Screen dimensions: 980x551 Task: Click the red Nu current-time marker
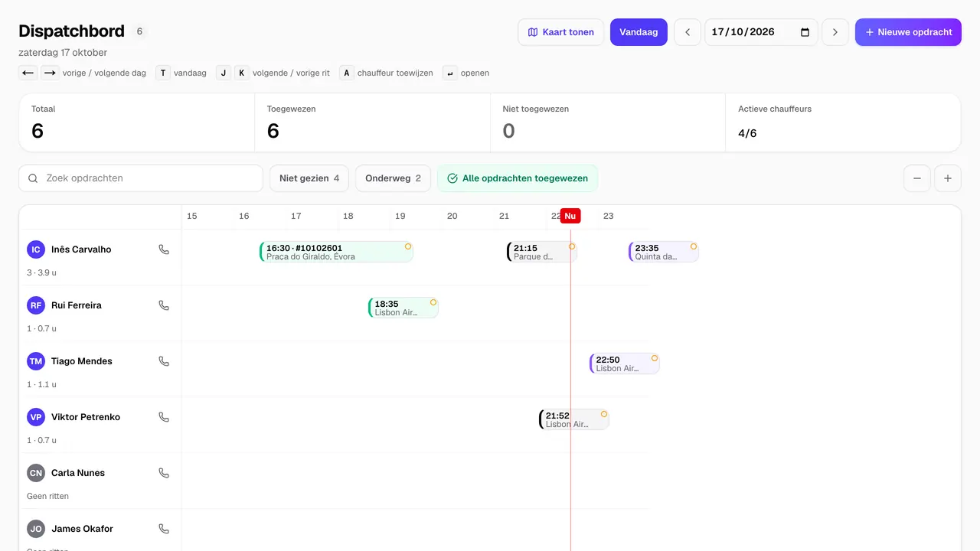570,216
